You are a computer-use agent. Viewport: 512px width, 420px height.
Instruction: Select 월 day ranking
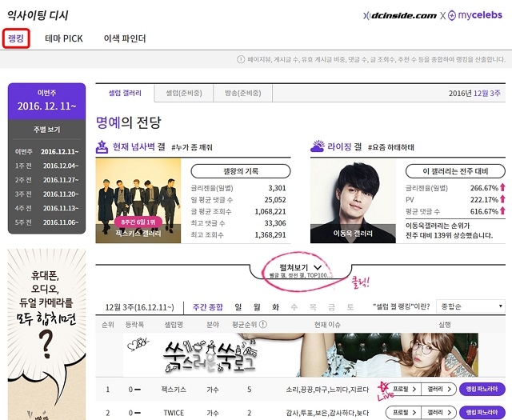[x=257, y=307]
